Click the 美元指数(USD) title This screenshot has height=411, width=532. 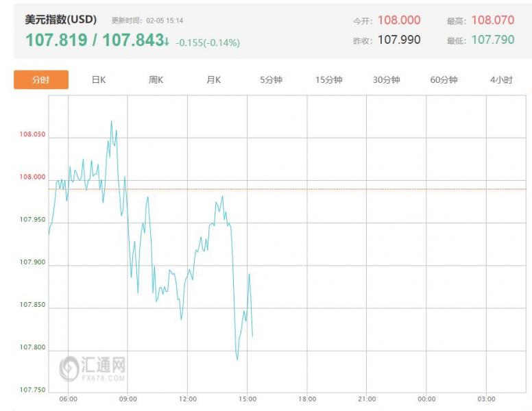pyautogui.click(x=61, y=19)
